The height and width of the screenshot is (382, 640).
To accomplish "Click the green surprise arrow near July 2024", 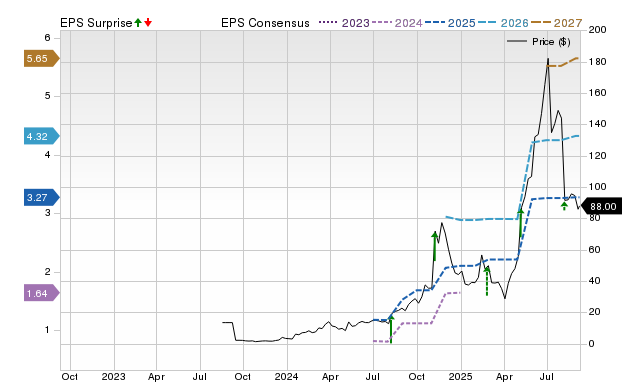I will click(391, 329).
